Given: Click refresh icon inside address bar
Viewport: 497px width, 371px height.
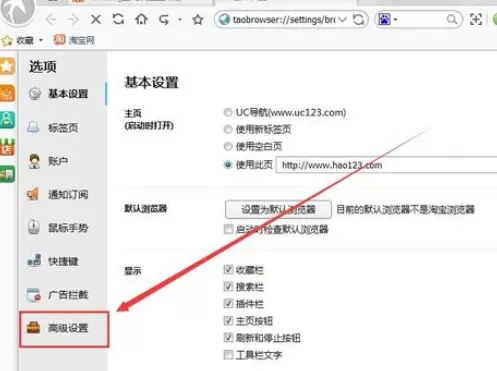Looking at the screenshot, I should coord(358,20).
